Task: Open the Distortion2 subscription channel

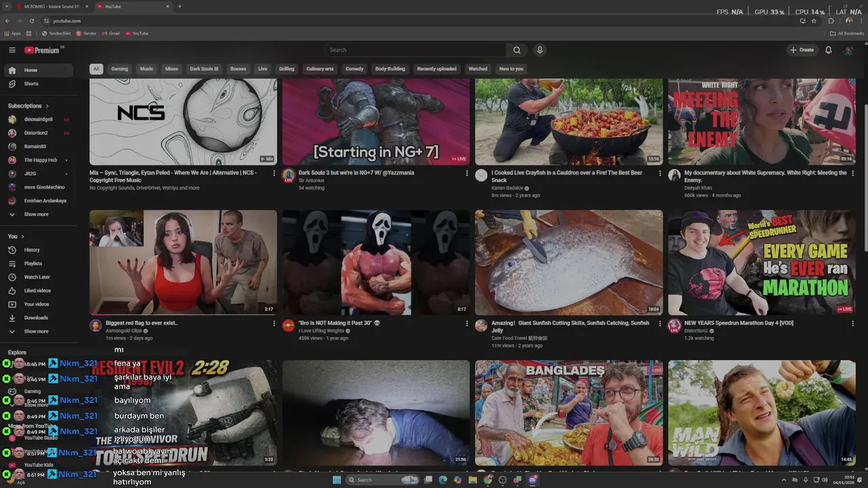Action: point(39,133)
